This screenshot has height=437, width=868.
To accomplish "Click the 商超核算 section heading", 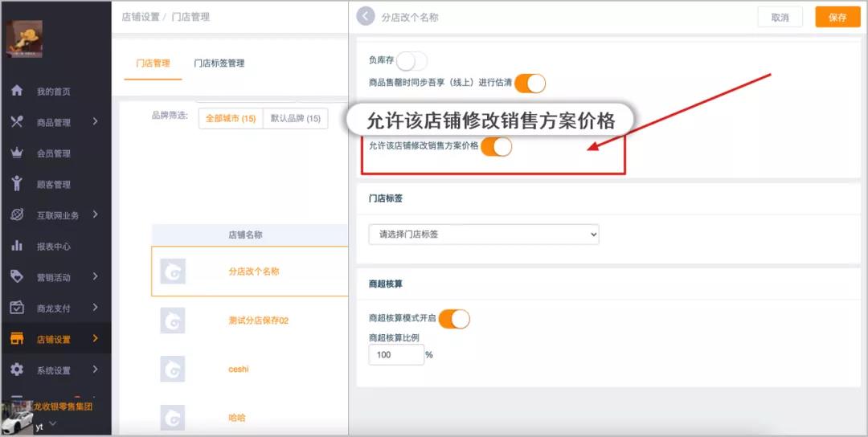I will click(386, 284).
